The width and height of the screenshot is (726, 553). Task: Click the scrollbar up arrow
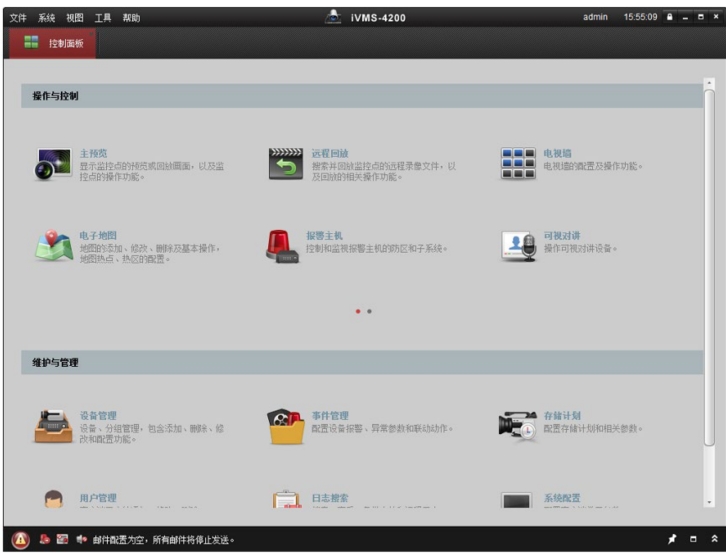[x=709, y=83]
